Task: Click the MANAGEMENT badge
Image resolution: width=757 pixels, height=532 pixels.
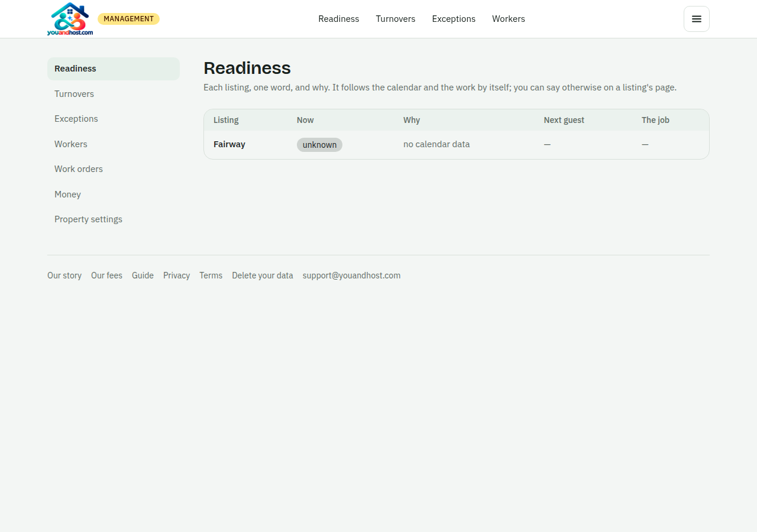Action: pos(128,19)
